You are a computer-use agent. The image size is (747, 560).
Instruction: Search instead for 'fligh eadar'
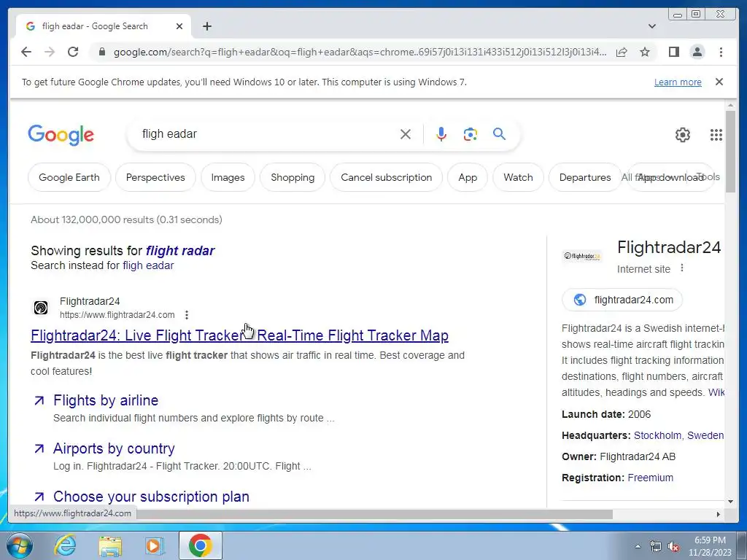[x=148, y=265]
